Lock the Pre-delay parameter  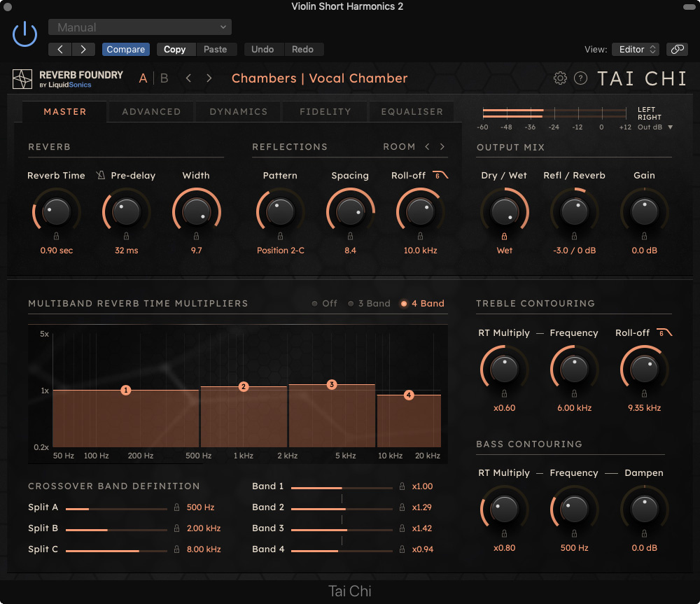(126, 236)
